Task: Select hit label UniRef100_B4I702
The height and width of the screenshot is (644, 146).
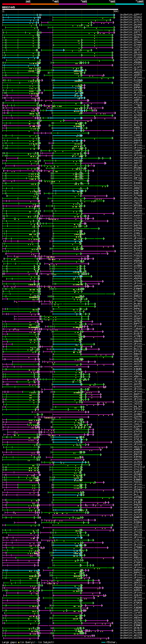Action: 131,299
